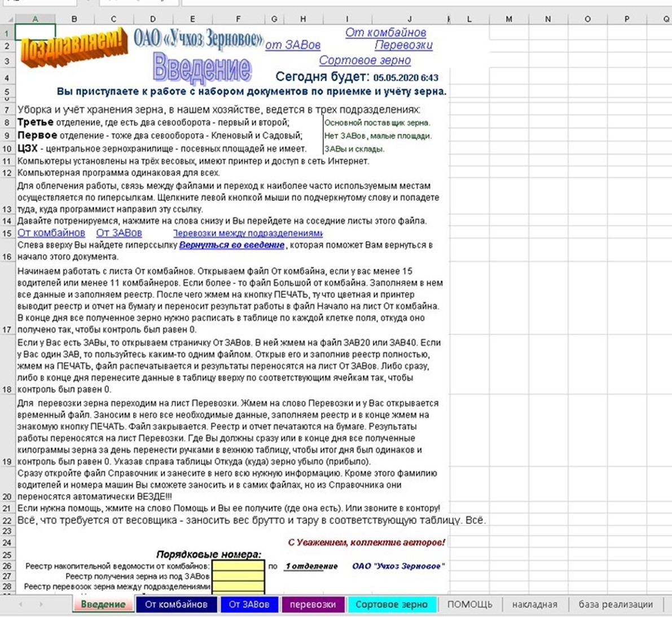672x617 pixels.
Task: Select the row 23 header
Action: [7, 531]
